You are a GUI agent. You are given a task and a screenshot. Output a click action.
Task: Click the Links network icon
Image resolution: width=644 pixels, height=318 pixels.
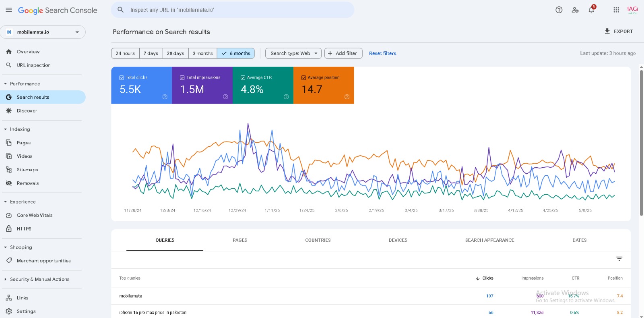coord(9,298)
